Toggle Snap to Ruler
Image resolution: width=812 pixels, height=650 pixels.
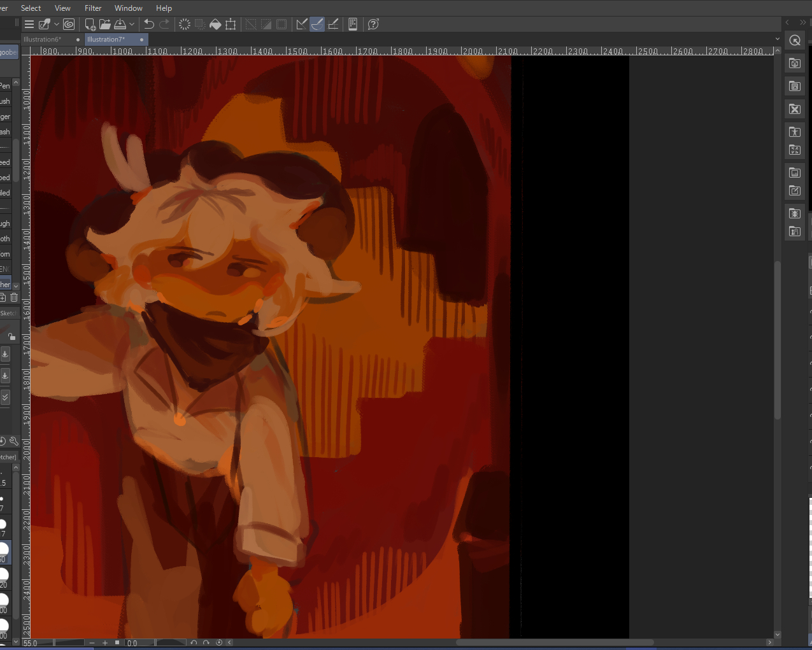[302, 24]
